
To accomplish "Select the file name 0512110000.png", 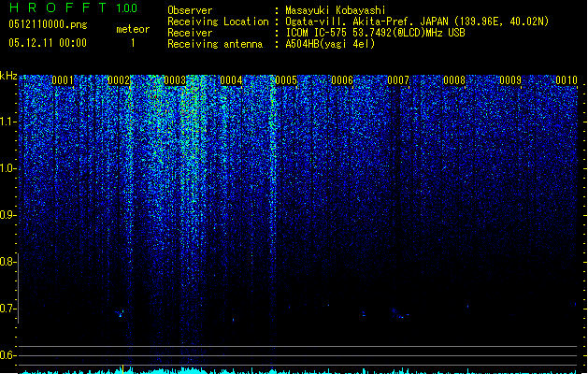I will pos(48,25).
